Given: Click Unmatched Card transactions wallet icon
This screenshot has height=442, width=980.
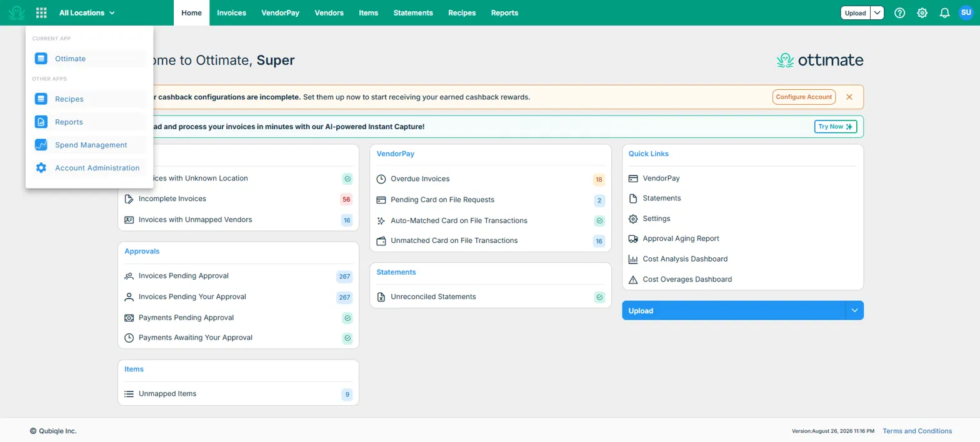Looking at the screenshot, I should point(381,240).
